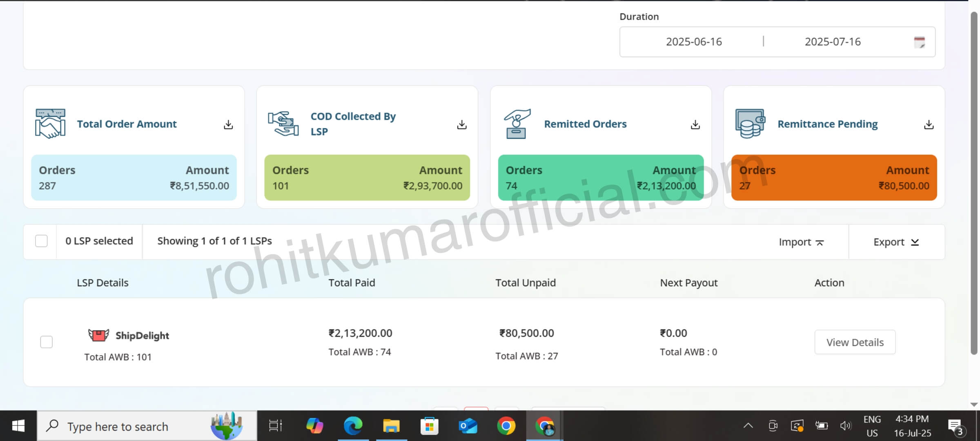Open the Meet Now tray icon

pos(773,426)
